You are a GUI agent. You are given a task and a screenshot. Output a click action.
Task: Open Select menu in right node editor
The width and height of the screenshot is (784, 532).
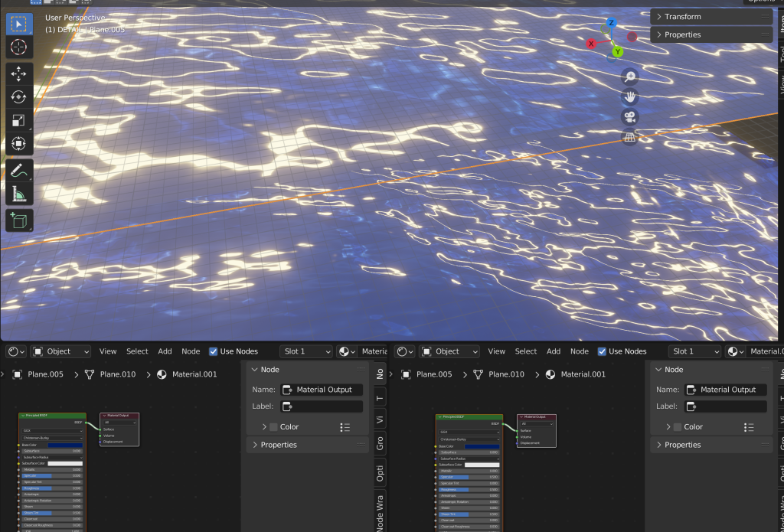[526, 351]
